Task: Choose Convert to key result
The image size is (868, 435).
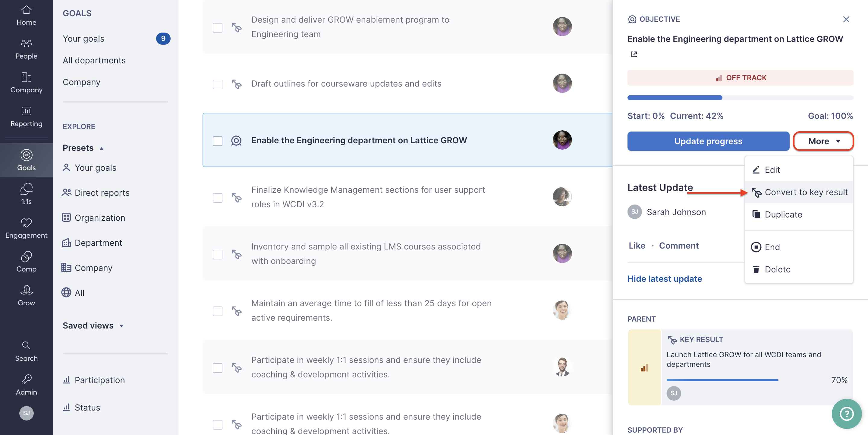Action: coord(799,192)
